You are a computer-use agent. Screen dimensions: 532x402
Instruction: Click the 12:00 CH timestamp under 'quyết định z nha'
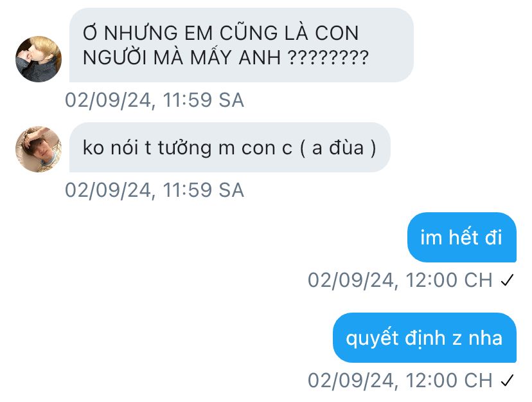tap(400, 381)
